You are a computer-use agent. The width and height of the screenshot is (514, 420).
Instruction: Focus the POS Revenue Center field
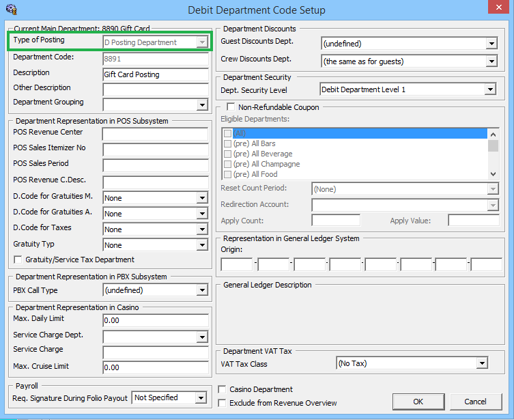click(156, 134)
